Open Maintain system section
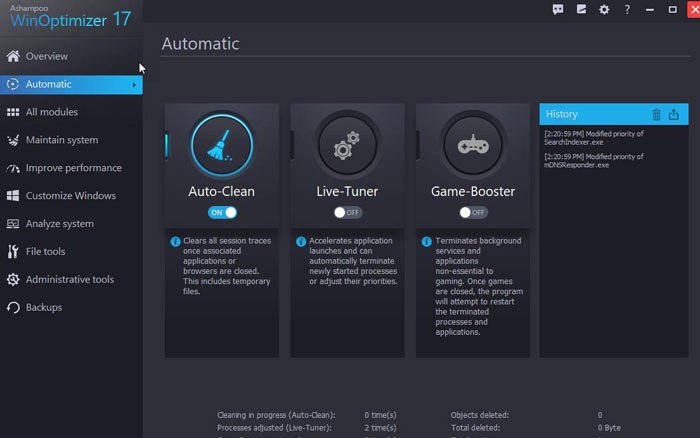 [71, 140]
